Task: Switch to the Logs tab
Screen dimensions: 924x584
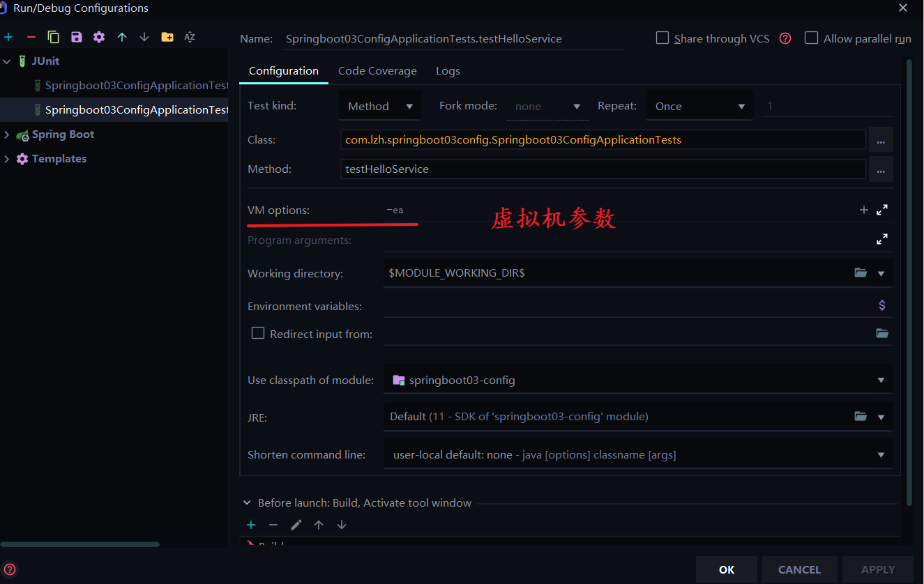Action: [x=448, y=71]
